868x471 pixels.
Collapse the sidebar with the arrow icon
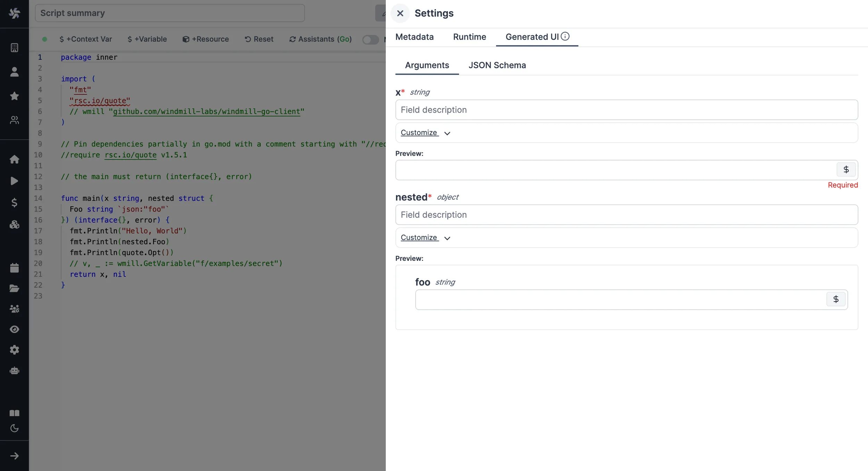(x=14, y=456)
